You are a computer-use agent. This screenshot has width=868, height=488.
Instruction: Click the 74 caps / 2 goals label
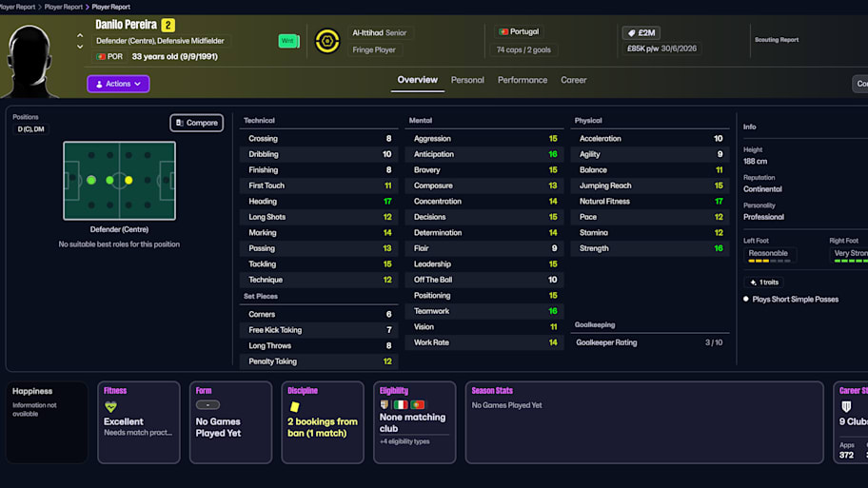[x=523, y=49]
